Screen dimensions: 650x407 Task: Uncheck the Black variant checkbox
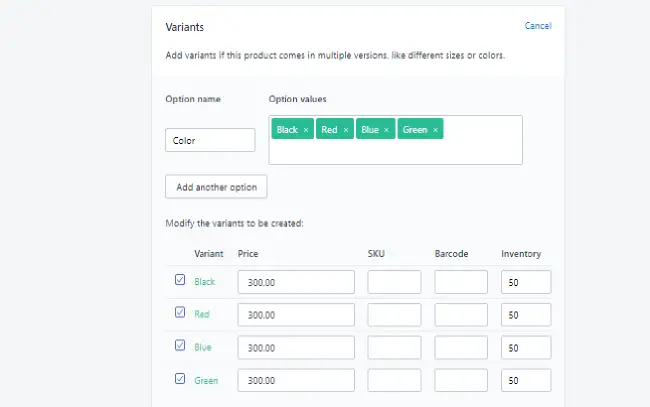tap(180, 280)
